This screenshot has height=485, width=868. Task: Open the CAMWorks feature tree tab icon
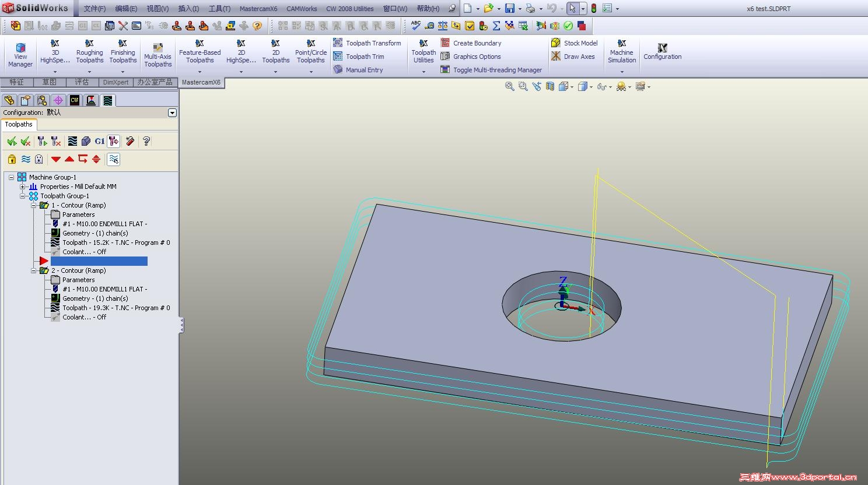75,100
